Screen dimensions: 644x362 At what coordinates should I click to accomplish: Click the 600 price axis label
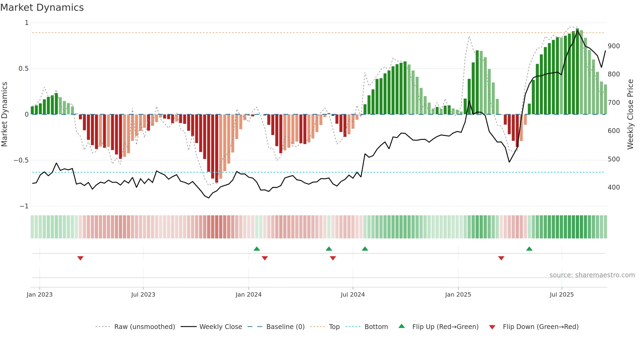(x=614, y=131)
